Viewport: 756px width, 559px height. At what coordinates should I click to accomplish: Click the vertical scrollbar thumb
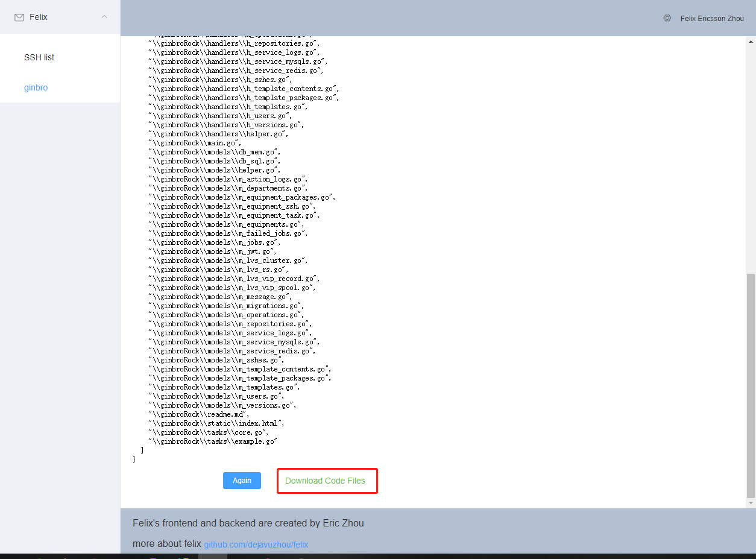[750, 386]
